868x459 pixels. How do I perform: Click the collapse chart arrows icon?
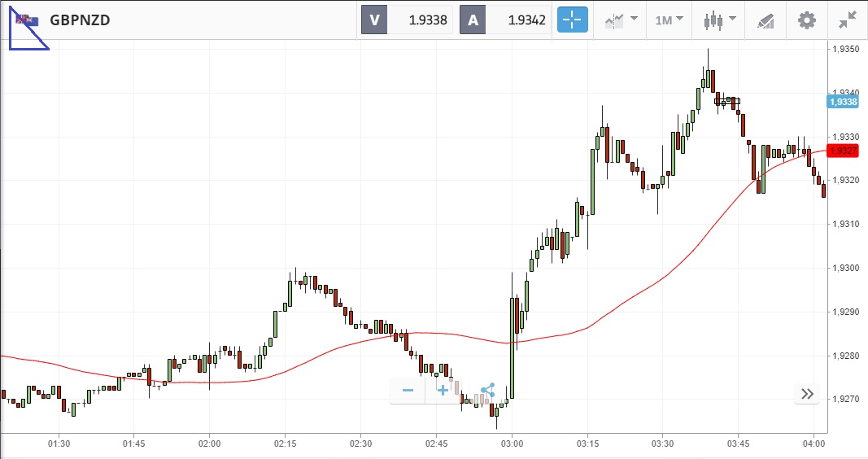(x=847, y=20)
